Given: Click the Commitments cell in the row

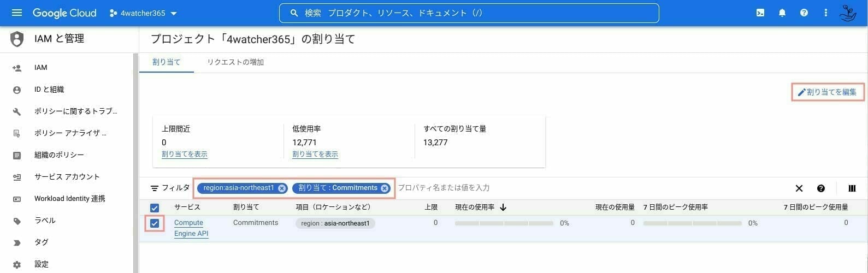Looking at the screenshot, I should 256,223.
